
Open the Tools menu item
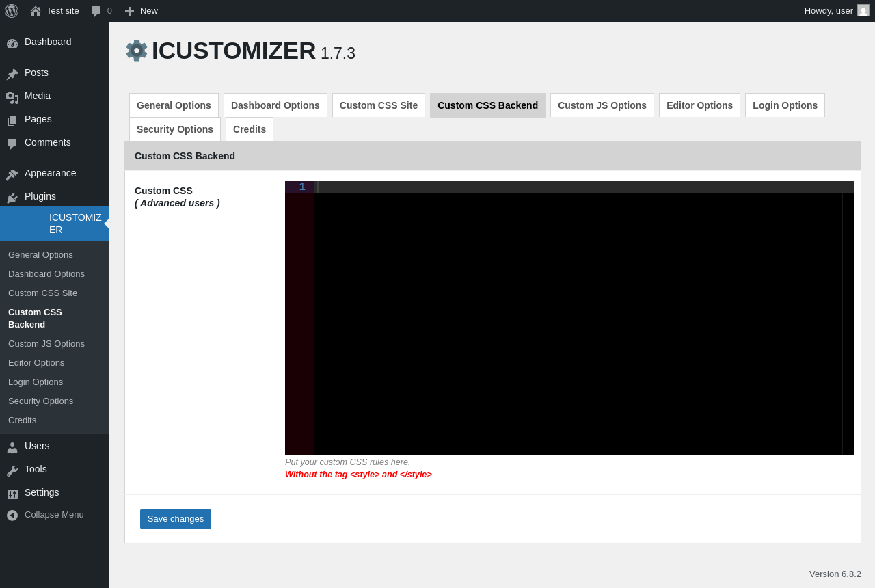[55, 470]
